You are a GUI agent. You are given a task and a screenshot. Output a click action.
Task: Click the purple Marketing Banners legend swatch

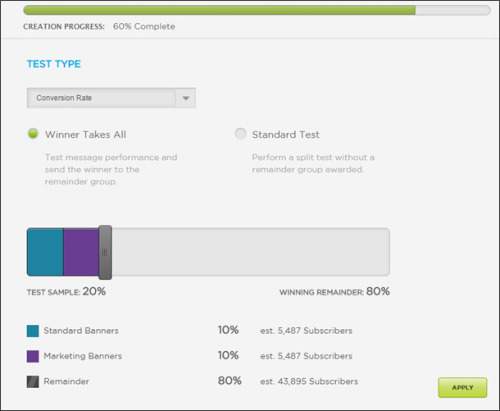[x=33, y=356]
